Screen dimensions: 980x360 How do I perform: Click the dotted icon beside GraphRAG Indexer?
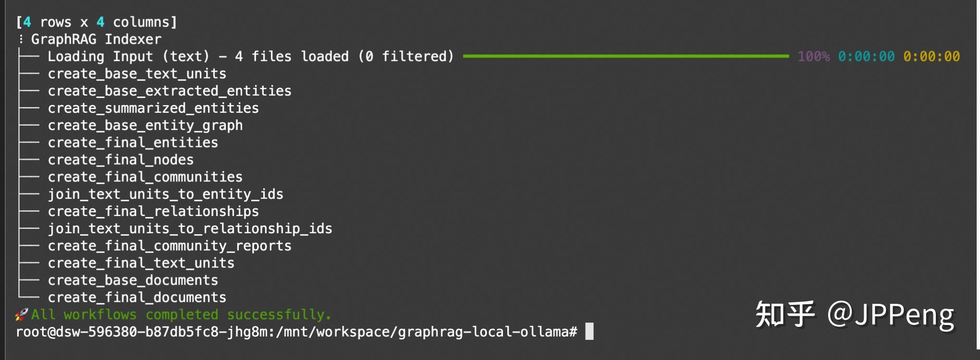point(21,39)
